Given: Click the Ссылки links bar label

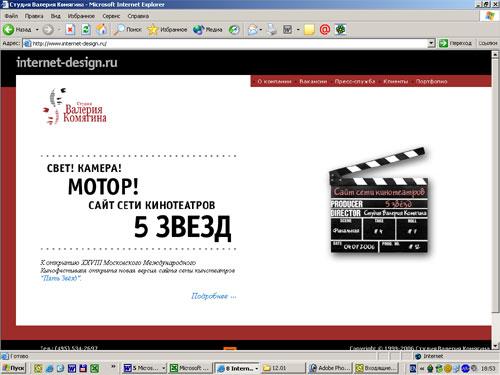Looking at the screenshot, I should [x=488, y=43].
